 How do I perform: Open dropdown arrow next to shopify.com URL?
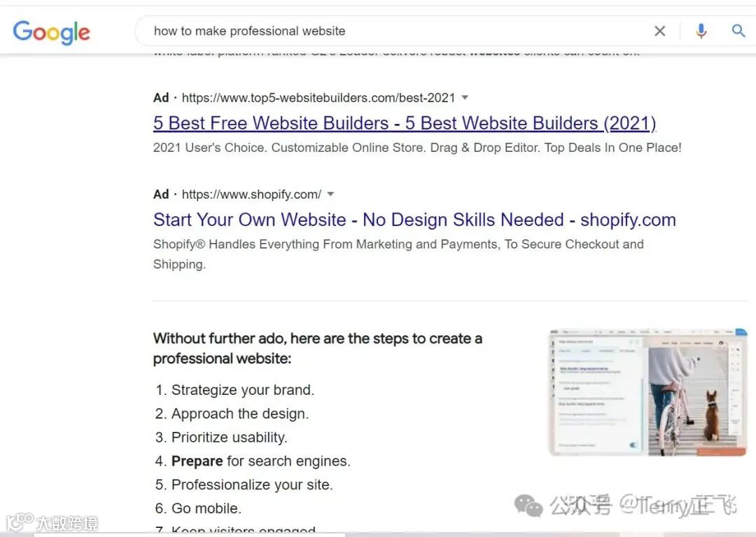(x=330, y=194)
